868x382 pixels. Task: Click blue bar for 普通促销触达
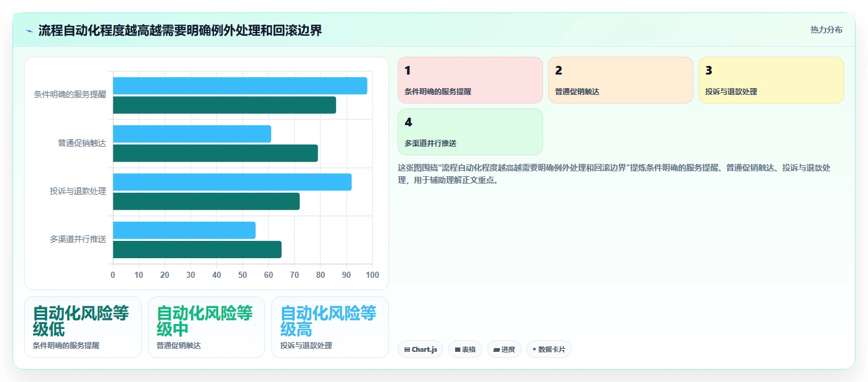[192, 134]
